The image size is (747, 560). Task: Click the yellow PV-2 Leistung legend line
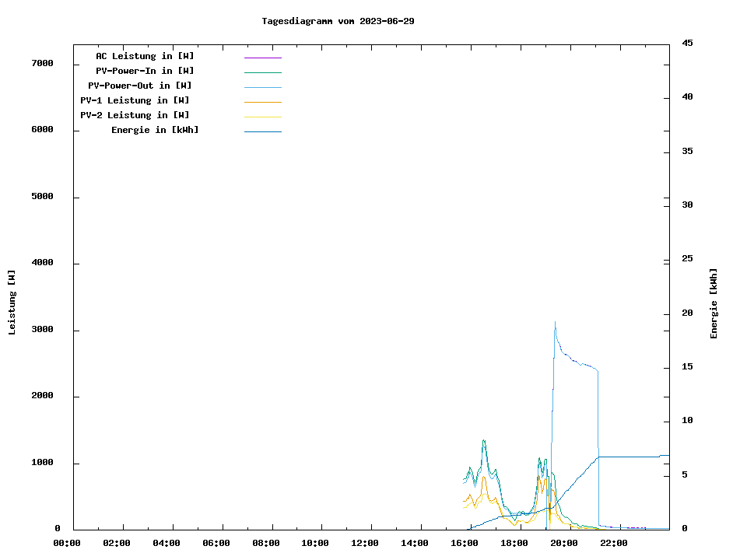click(262, 117)
